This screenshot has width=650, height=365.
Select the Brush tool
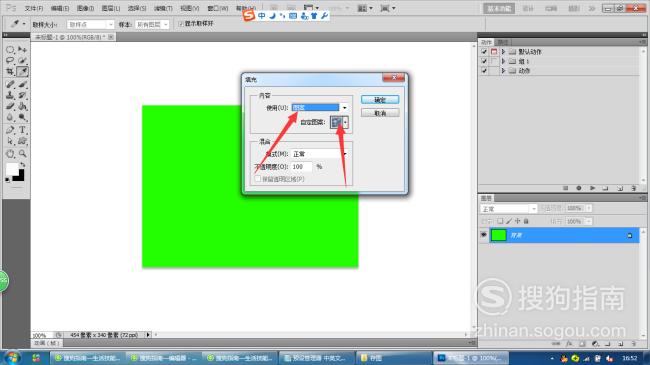(22, 85)
